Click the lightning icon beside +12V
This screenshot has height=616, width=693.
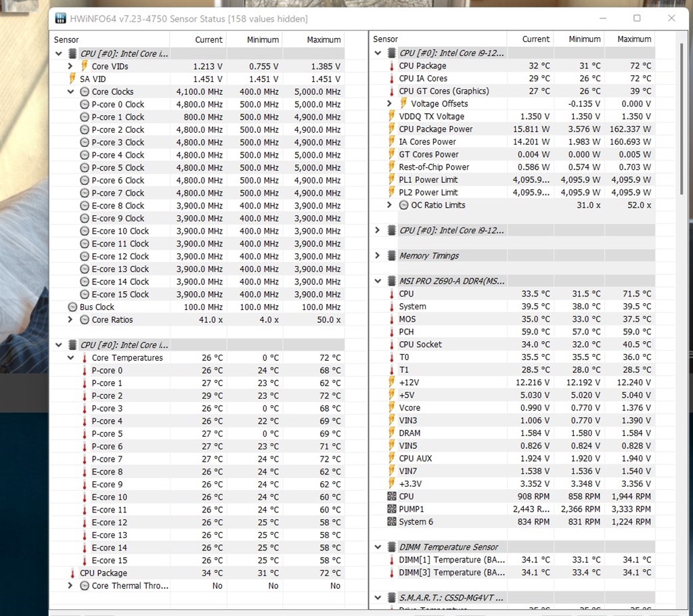click(x=391, y=382)
